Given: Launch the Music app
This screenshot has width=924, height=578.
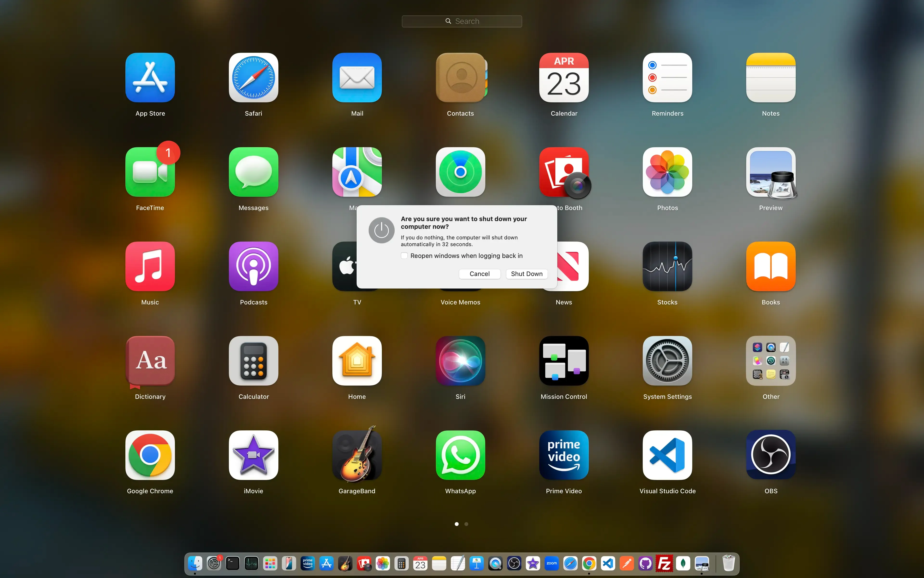Looking at the screenshot, I should pyautogui.click(x=150, y=266).
